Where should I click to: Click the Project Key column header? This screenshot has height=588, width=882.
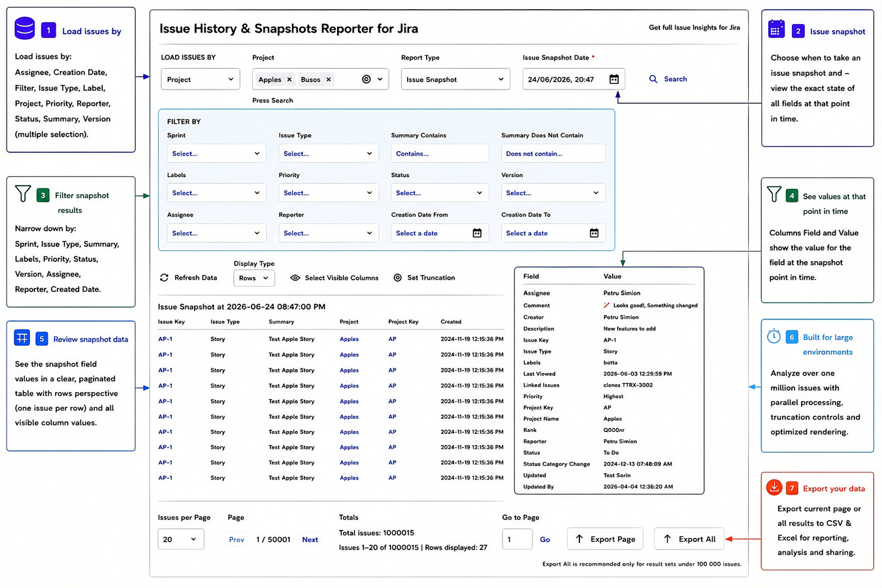click(x=403, y=321)
